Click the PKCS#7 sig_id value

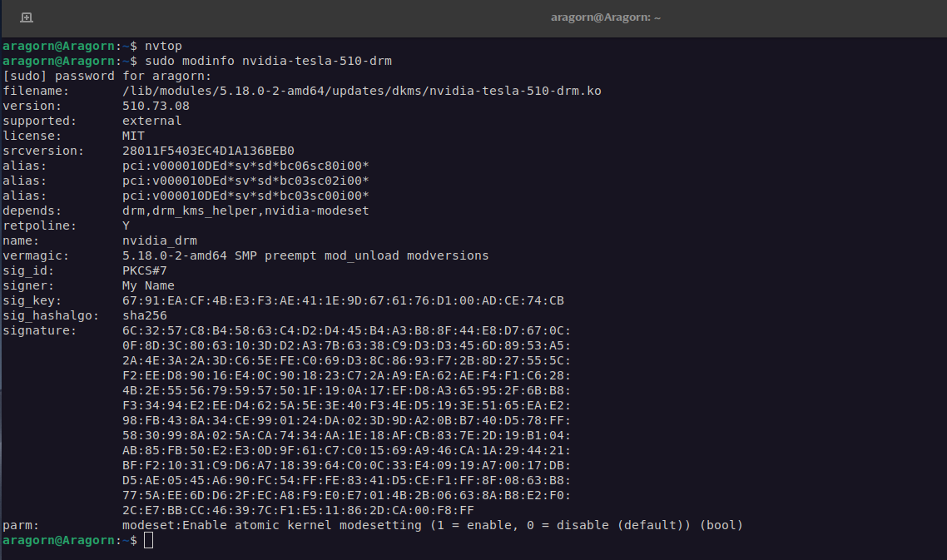tap(145, 270)
